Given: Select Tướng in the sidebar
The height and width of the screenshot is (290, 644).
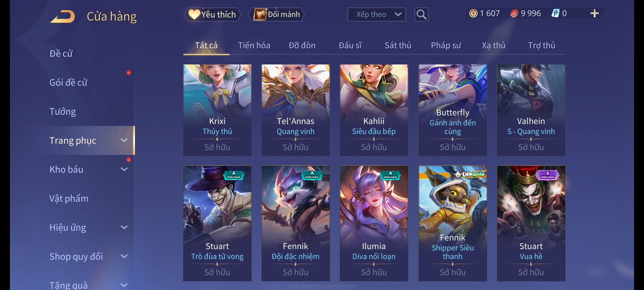Looking at the screenshot, I should (63, 111).
